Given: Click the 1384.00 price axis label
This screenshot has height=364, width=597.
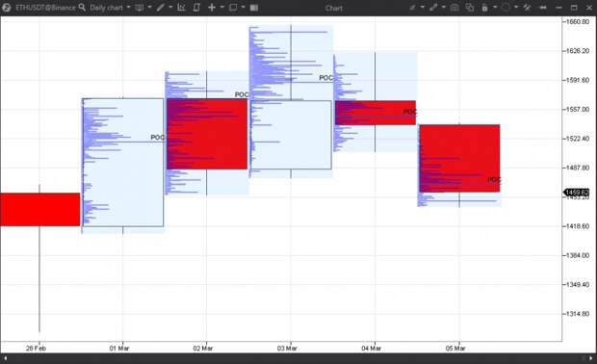Looking at the screenshot, I should tap(577, 255).
